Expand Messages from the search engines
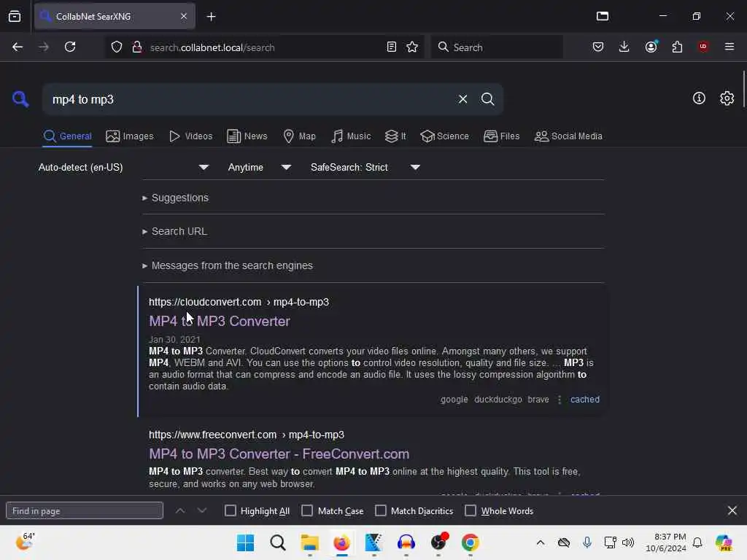 tap(228, 265)
